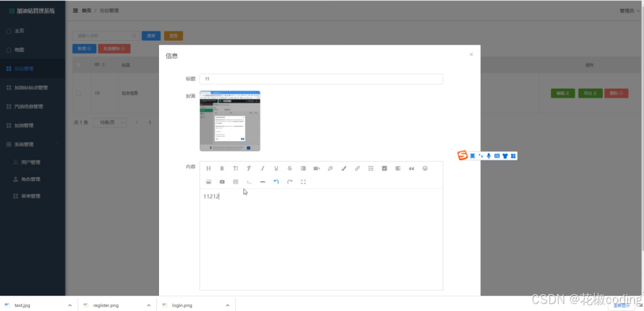Open the emoji picker
The height and width of the screenshot is (311, 644).
click(425, 168)
